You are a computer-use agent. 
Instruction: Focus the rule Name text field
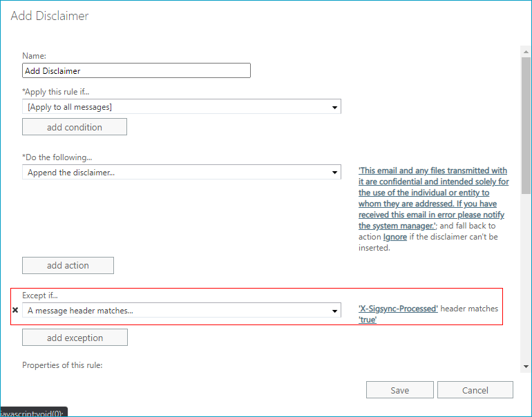136,70
